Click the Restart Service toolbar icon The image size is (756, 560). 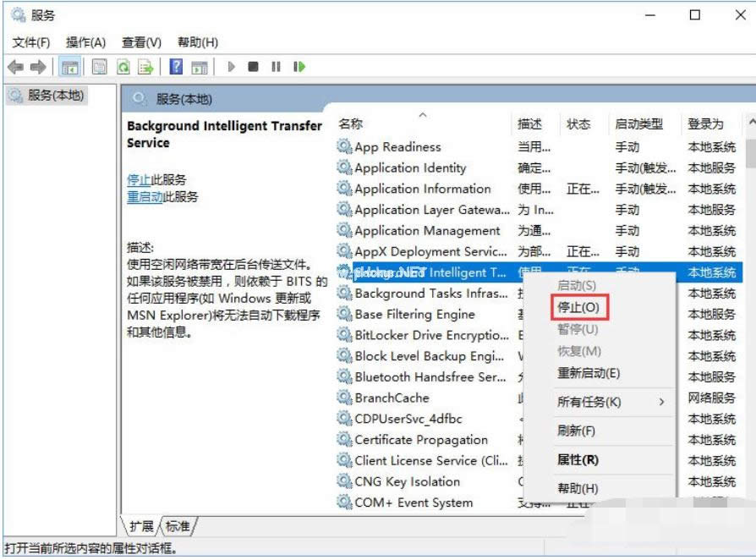coord(299,67)
